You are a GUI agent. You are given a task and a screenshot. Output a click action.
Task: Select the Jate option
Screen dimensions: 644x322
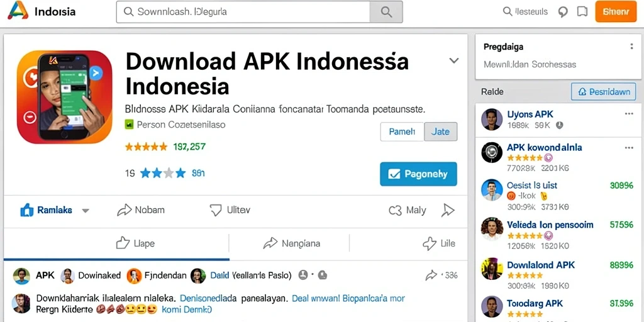pyautogui.click(x=440, y=132)
